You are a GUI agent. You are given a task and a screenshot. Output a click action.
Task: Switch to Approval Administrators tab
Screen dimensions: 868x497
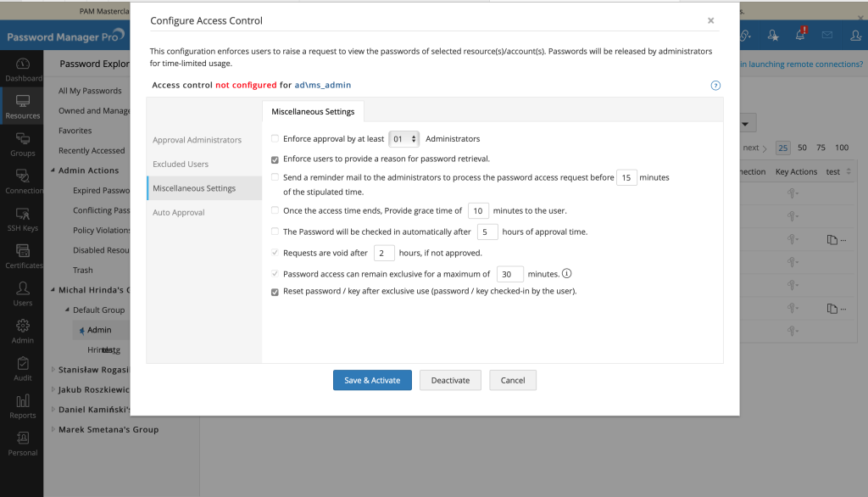197,140
